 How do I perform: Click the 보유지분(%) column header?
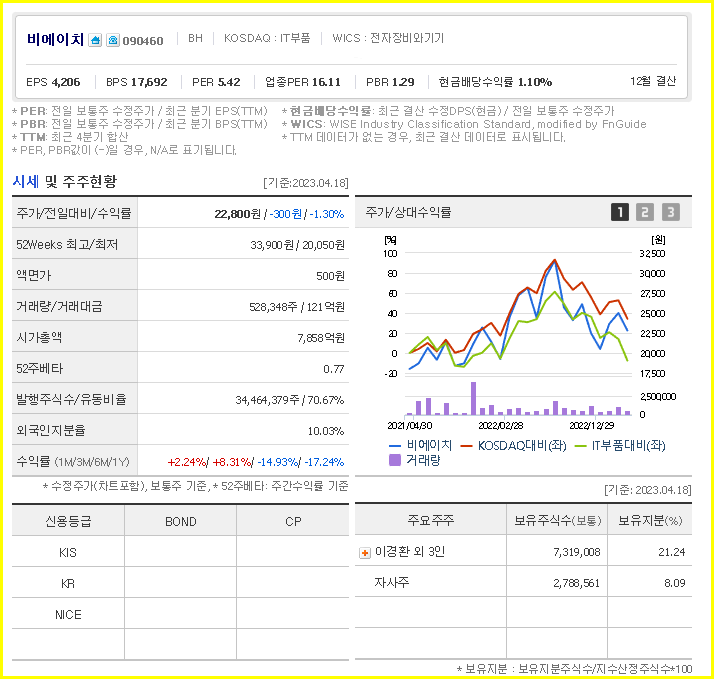650,520
